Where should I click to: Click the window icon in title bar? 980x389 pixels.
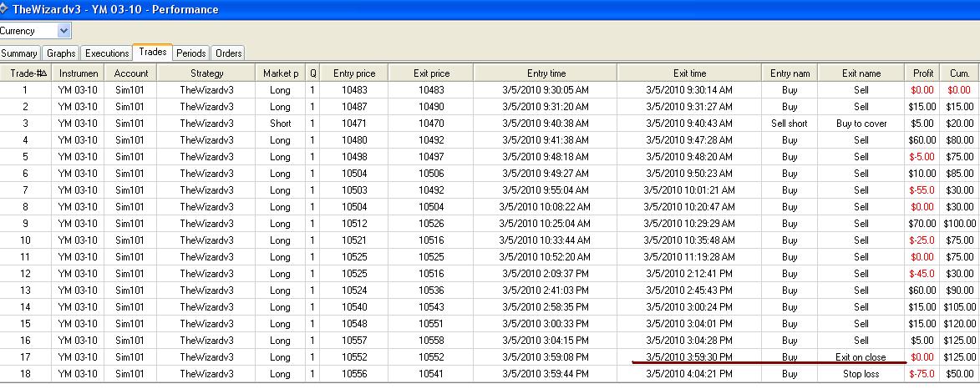coord(3,8)
